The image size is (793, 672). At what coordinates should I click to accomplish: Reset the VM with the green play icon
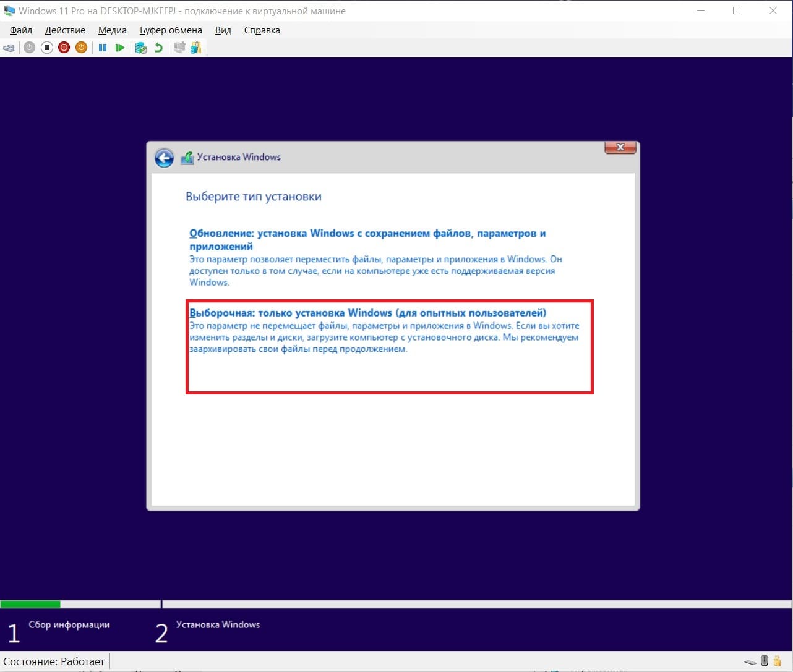point(120,48)
